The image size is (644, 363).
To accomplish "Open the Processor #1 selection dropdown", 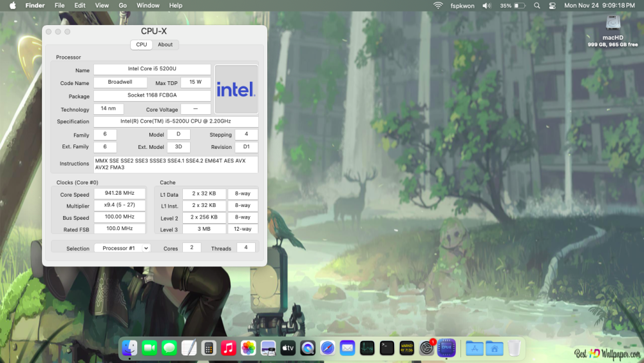I will click(123, 248).
